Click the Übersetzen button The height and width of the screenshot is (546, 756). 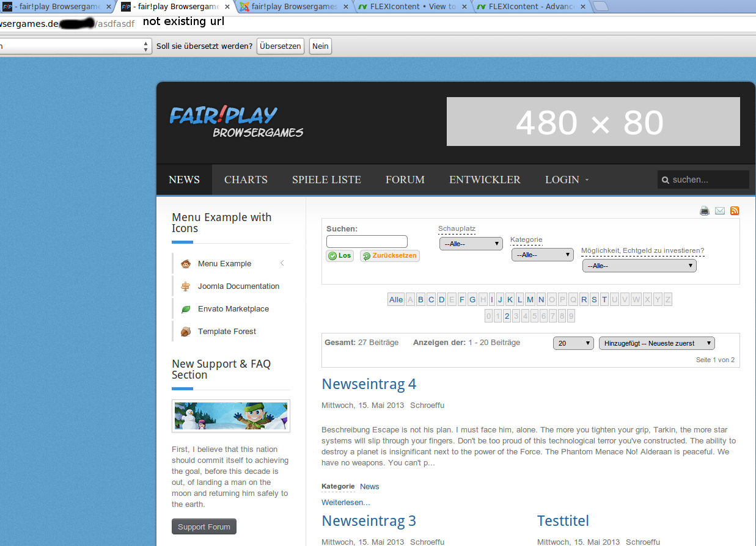click(x=281, y=46)
